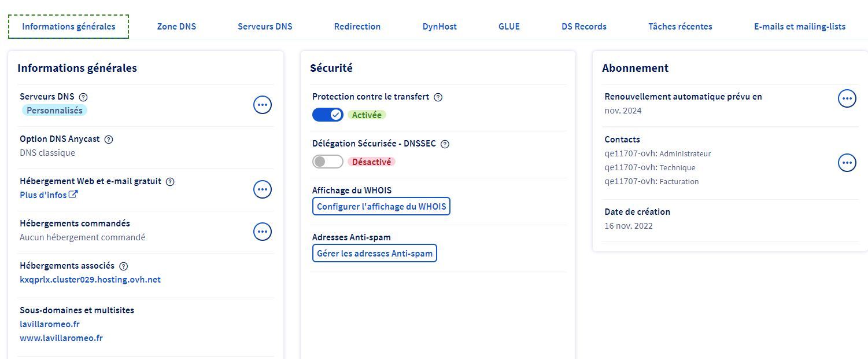
Task: Open kxqprlx.cluster029.hosting.ovh.net hosting link
Action: pyautogui.click(x=90, y=280)
